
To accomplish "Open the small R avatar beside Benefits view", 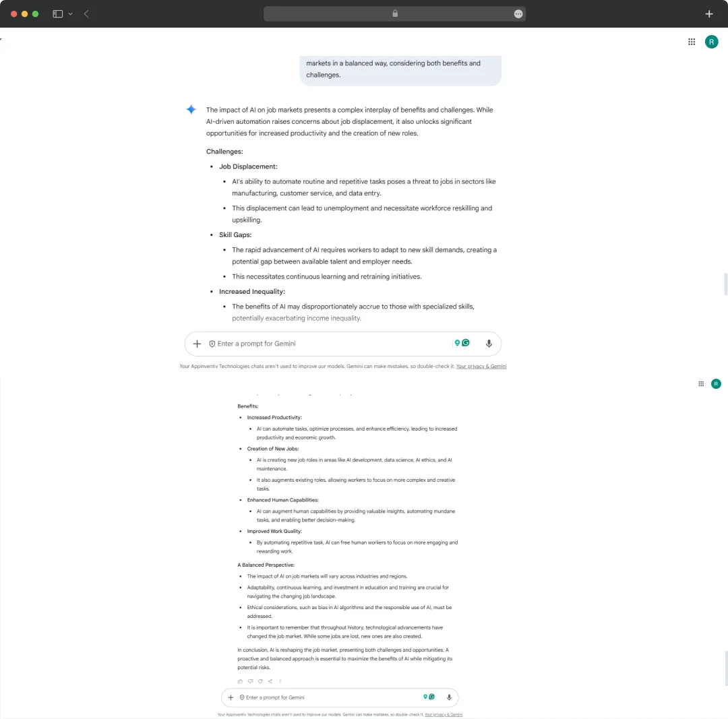I will point(716,384).
